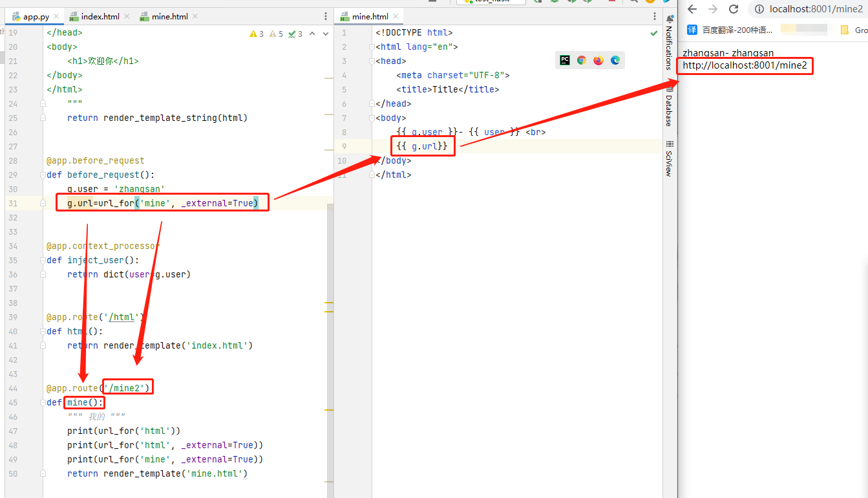Reload the localhost page in browser
This screenshot has height=498, width=868.
(734, 9)
